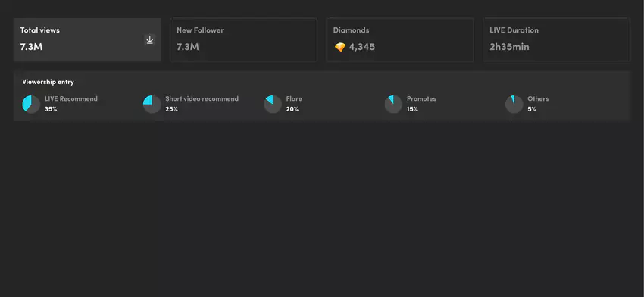Click the LIVE Recommend label

pyautogui.click(x=71, y=98)
